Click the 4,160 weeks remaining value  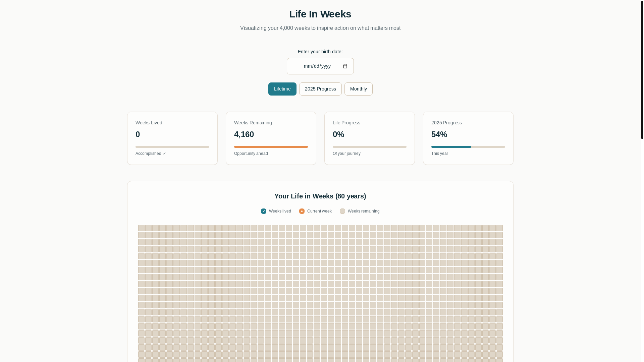click(x=244, y=134)
